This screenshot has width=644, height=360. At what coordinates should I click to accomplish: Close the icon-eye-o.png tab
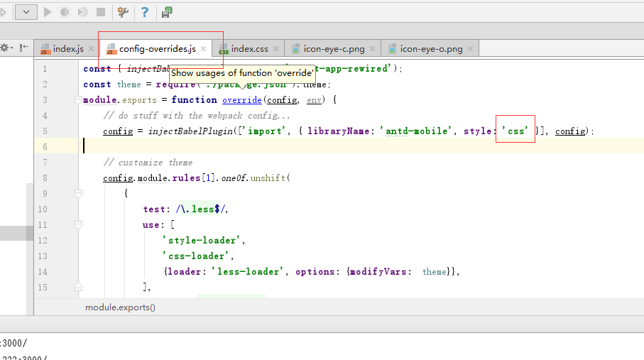pyautogui.click(x=470, y=48)
